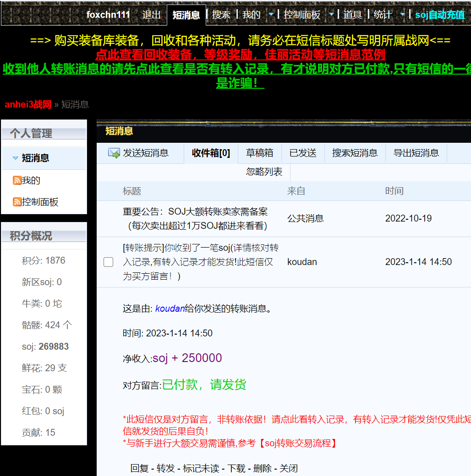This screenshot has height=476, width=471.
Task: Expand the 我的 dropdown arrow in top navigation
Action: (271, 15)
